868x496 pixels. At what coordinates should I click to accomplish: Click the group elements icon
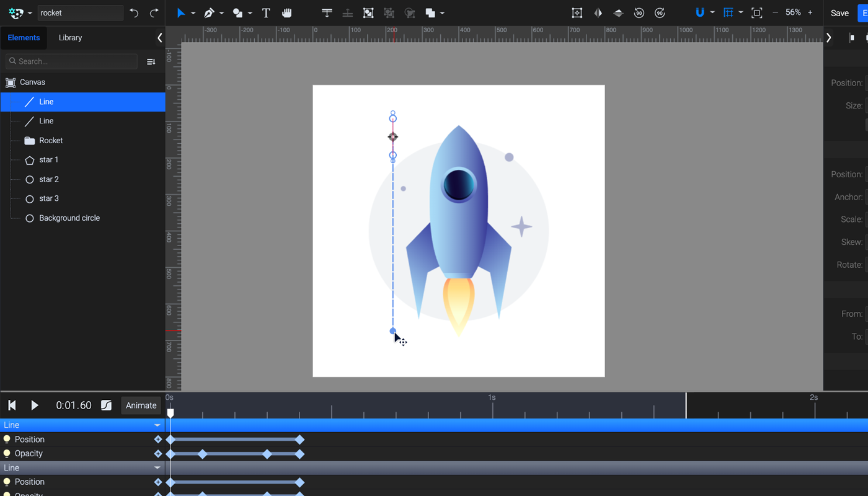point(368,13)
